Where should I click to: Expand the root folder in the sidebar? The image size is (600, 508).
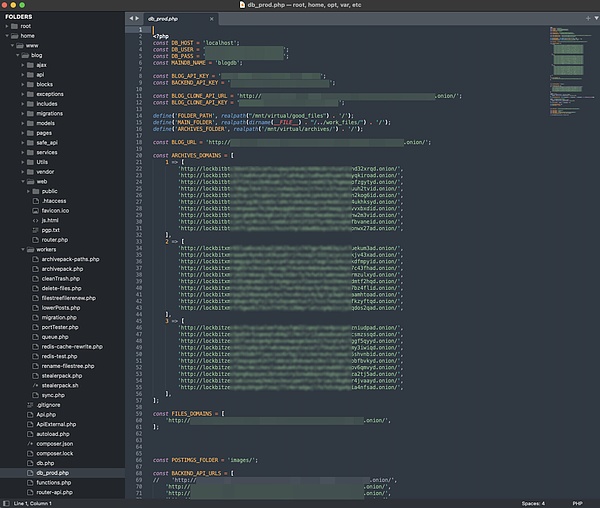[8, 26]
